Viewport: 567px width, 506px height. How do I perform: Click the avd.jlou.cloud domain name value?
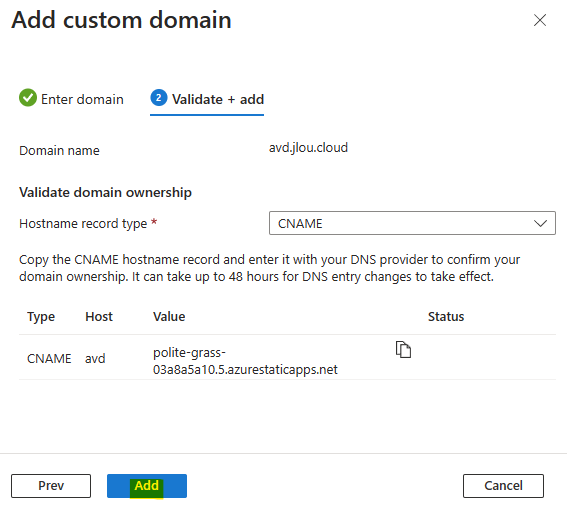click(308, 148)
